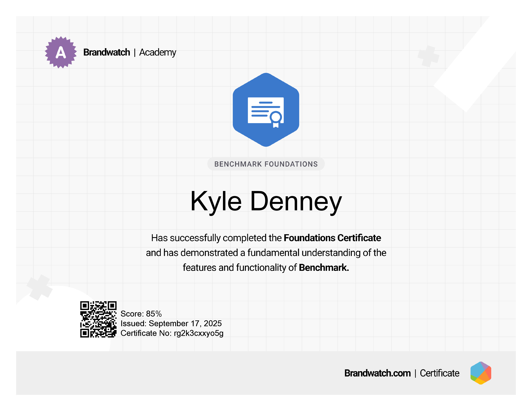This screenshot has width=532, height=411.
Task: Click "Certificate No: rg2k3cxxyo5g"
Action: (172, 333)
